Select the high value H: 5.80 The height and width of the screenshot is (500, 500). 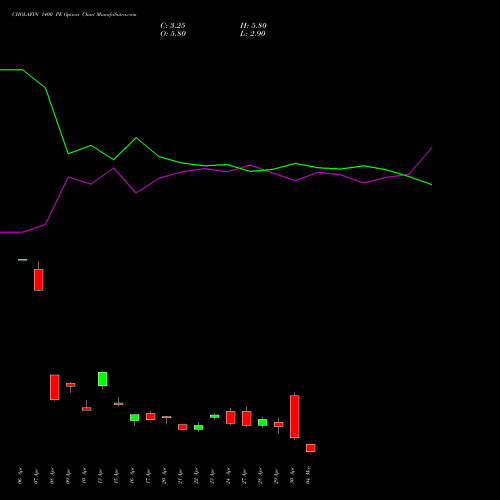coord(253,26)
